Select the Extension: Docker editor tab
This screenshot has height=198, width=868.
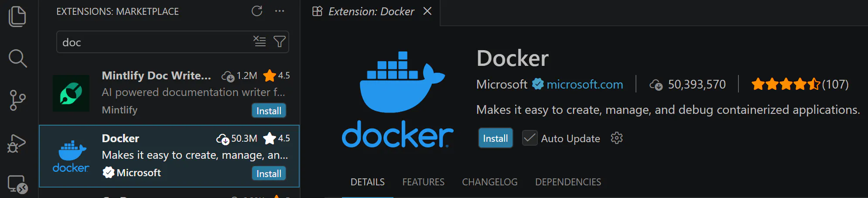click(371, 12)
